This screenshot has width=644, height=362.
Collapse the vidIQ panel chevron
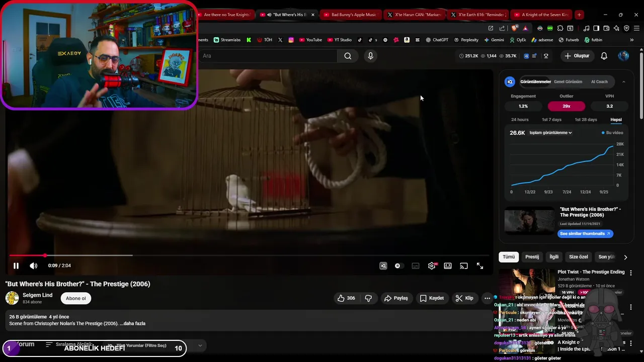(623, 81)
